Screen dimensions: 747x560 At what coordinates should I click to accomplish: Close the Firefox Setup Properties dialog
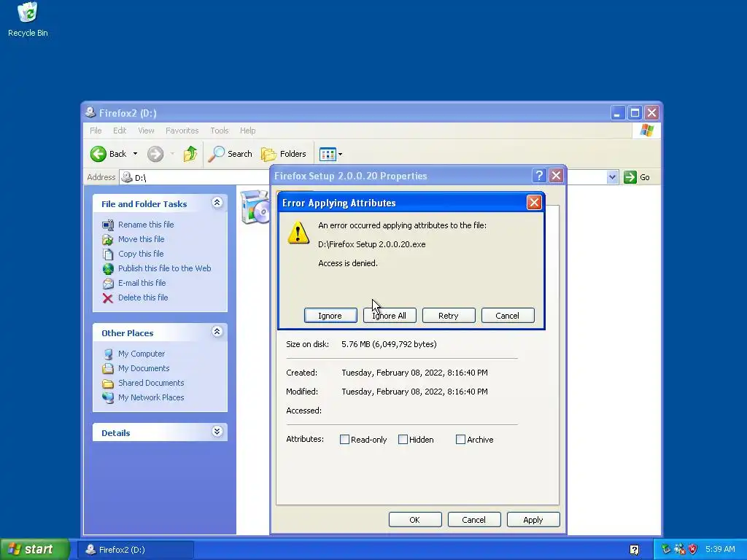point(556,176)
